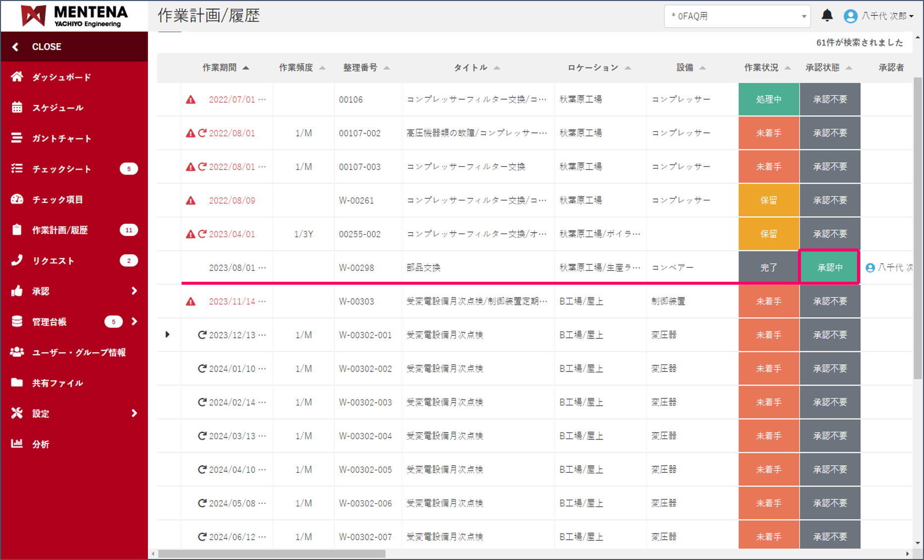Open the dashboard via home icon
The height and width of the screenshot is (560, 924).
(x=17, y=77)
